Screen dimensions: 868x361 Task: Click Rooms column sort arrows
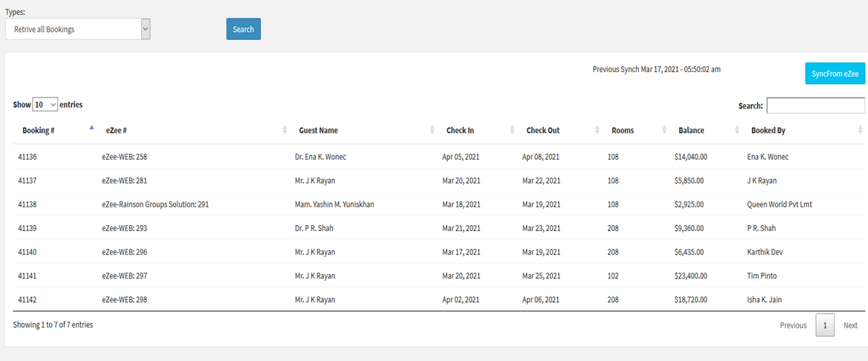tap(664, 130)
